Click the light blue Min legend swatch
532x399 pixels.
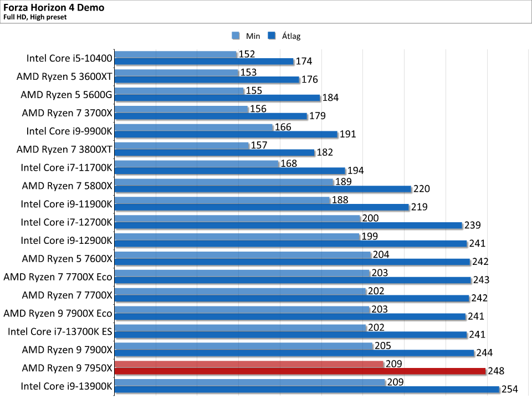coord(236,35)
